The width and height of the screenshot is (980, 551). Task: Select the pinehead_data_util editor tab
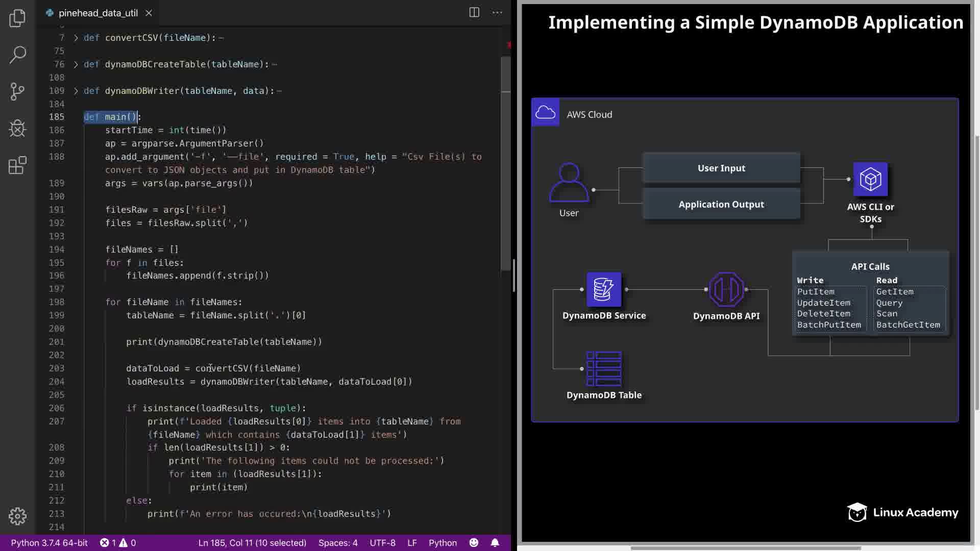pyautogui.click(x=97, y=13)
